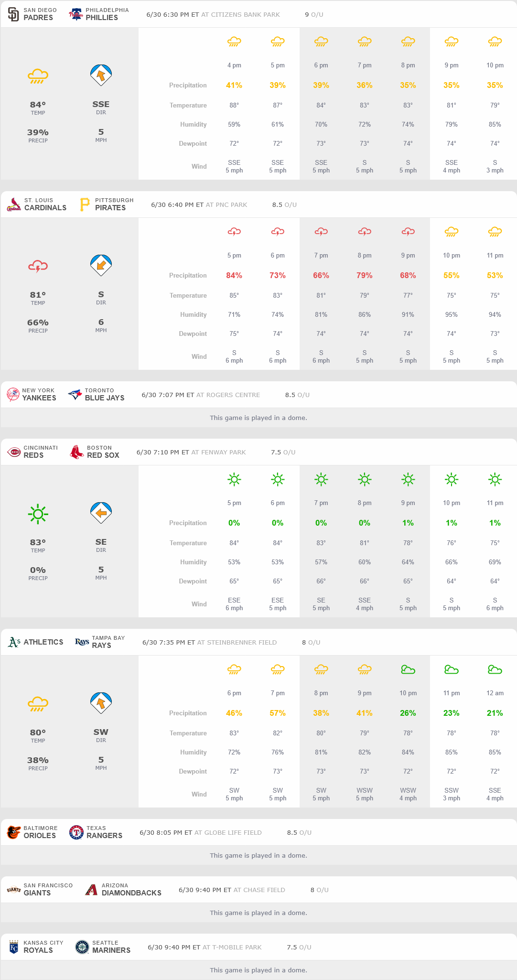Click the 11 pm rain icon in Cardinals-Pirates forecast
This screenshot has width=517, height=980.
pyautogui.click(x=495, y=232)
